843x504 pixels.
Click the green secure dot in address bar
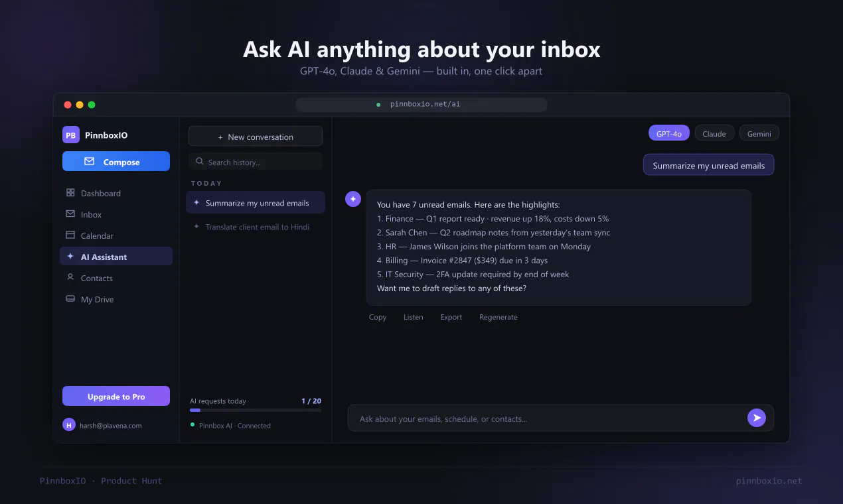[378, 105]
